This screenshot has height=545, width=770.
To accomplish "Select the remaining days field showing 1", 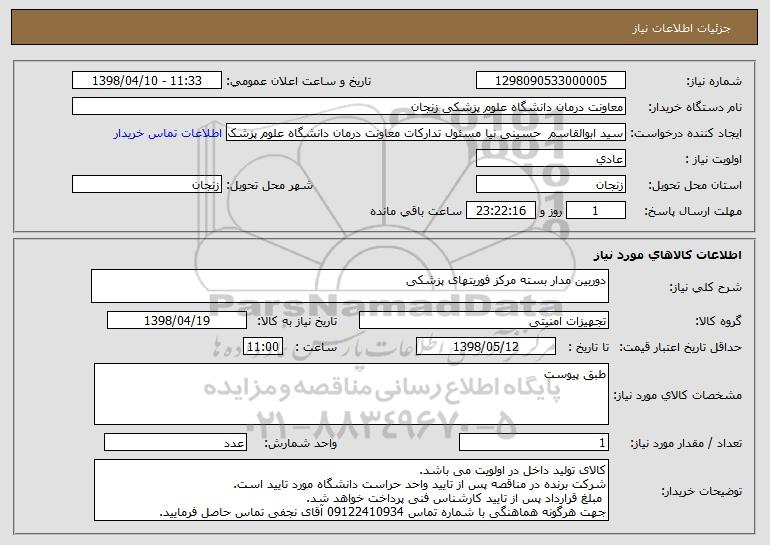I will (596, 211).
